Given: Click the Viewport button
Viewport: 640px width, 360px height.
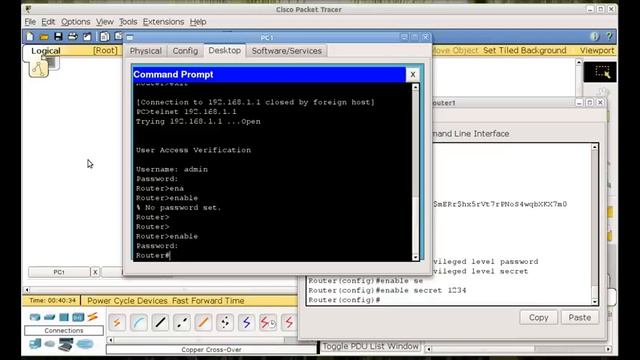Looking at the screenshot, I should pos(597,50).
